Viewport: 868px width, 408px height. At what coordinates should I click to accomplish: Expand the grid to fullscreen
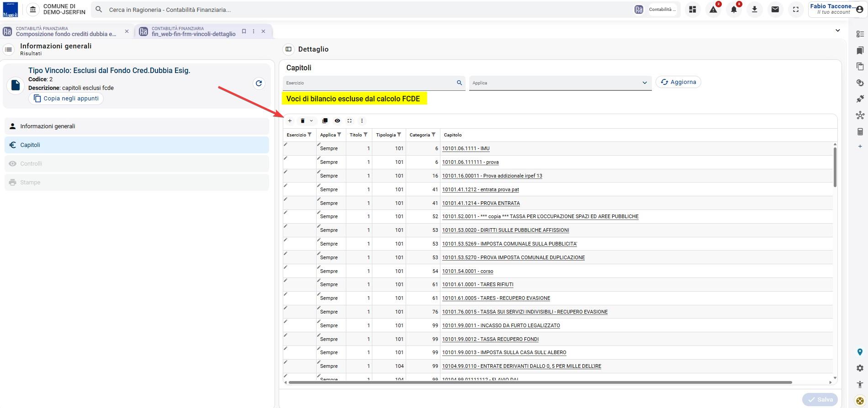click(x=349, y=121)
